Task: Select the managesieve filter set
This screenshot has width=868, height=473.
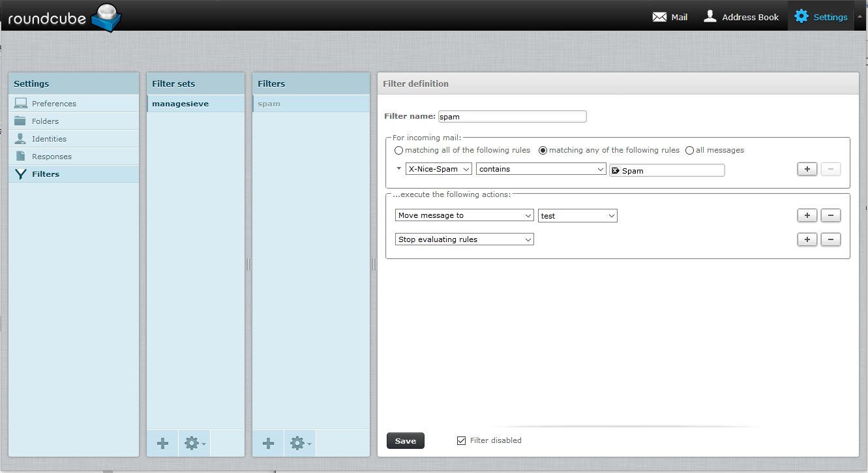Action: (x=181, y=104)
